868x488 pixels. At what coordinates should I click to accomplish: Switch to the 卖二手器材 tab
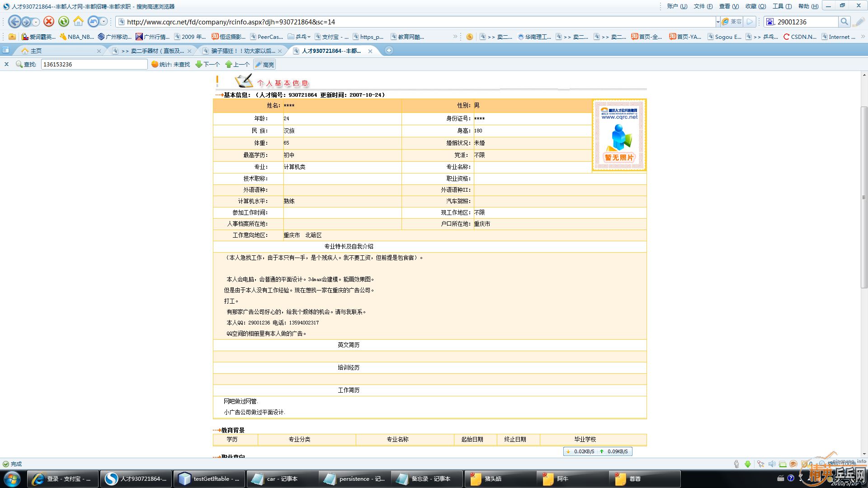(x=152, y=51)
